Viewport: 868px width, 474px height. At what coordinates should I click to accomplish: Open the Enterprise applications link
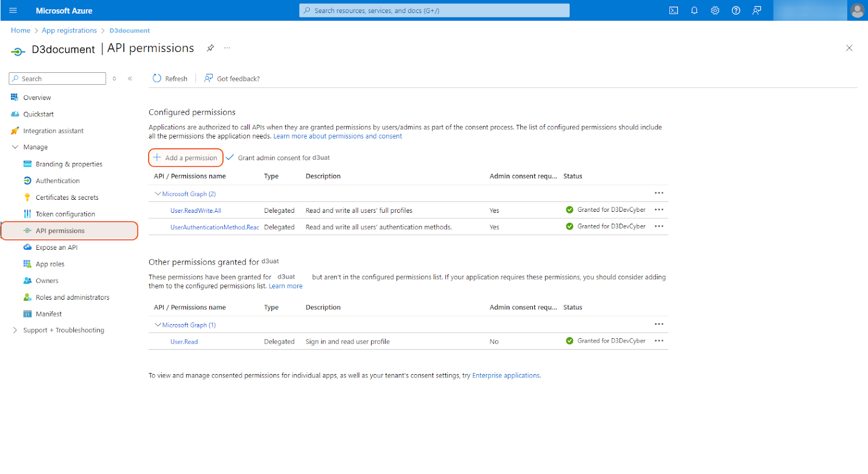pyautogui.click(x=506, y=375)
